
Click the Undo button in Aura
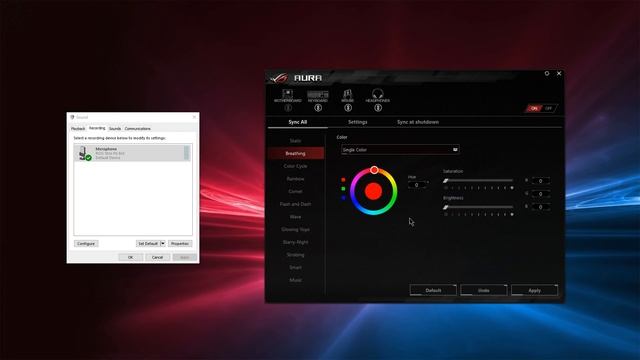click(484, 290)
